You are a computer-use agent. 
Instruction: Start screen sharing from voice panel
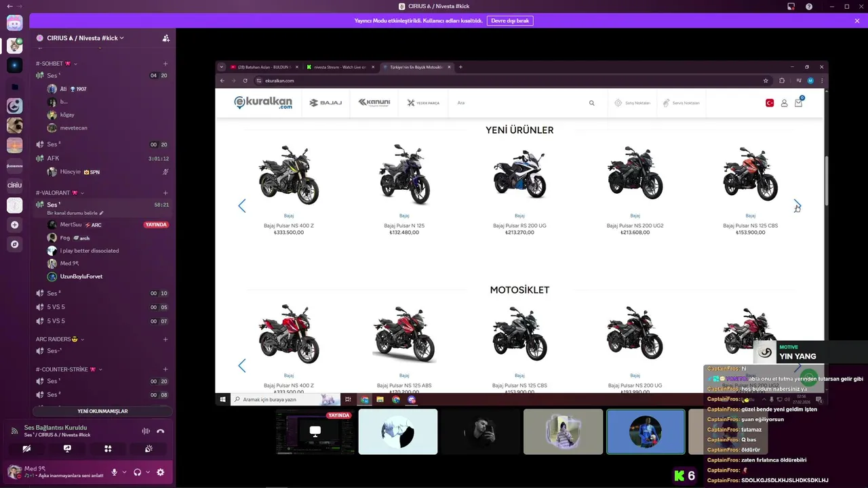67,449
